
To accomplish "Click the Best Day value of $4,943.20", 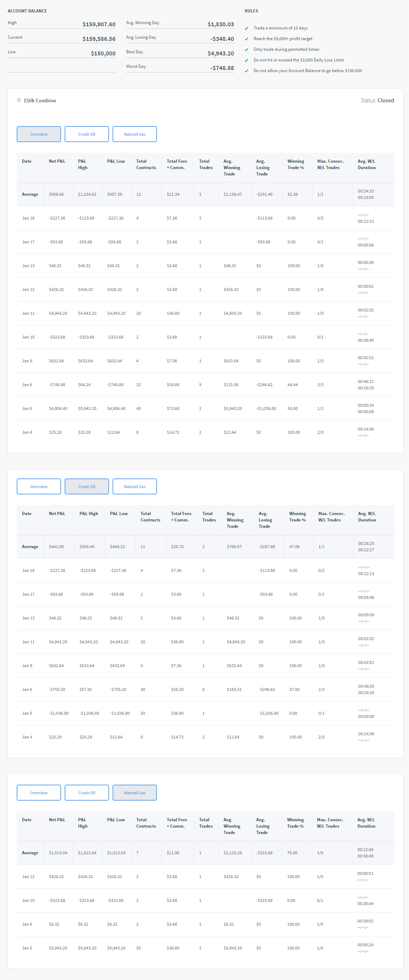I will tap(220, 54).
